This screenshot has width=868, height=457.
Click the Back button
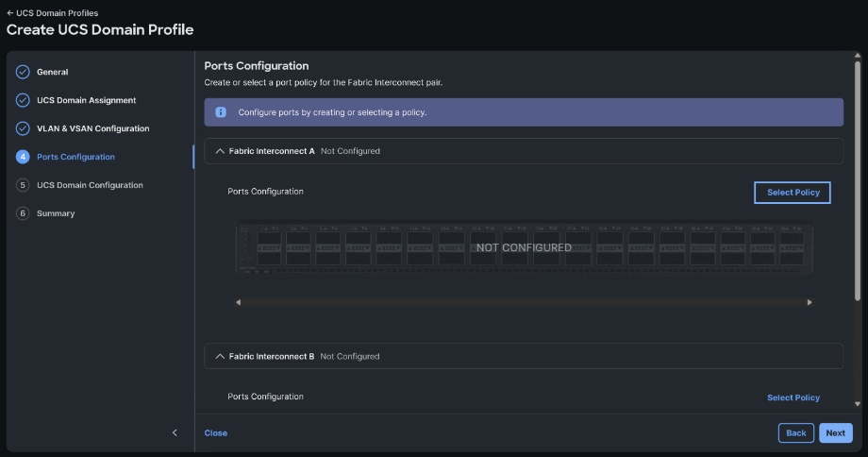pyautogui.click(x=796, y=433)
